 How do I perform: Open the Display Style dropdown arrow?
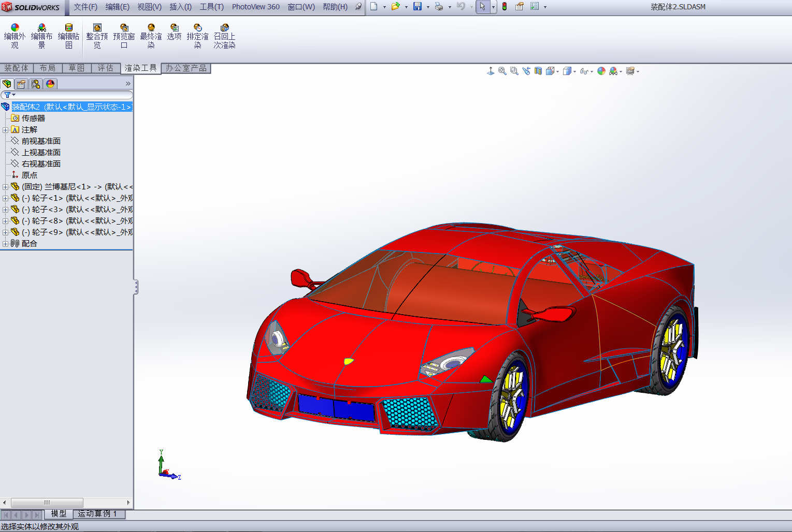coord(574,72)
